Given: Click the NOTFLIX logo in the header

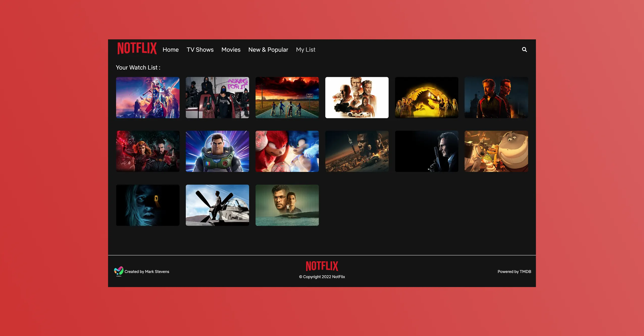Looking at the screenshot, I should coord(137,48).
